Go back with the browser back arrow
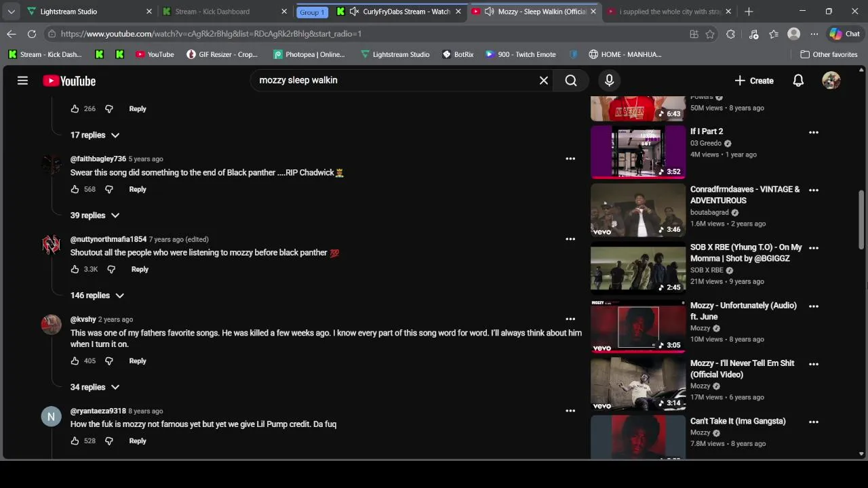This screenshot has height=488, width=868. coord(12,34)
